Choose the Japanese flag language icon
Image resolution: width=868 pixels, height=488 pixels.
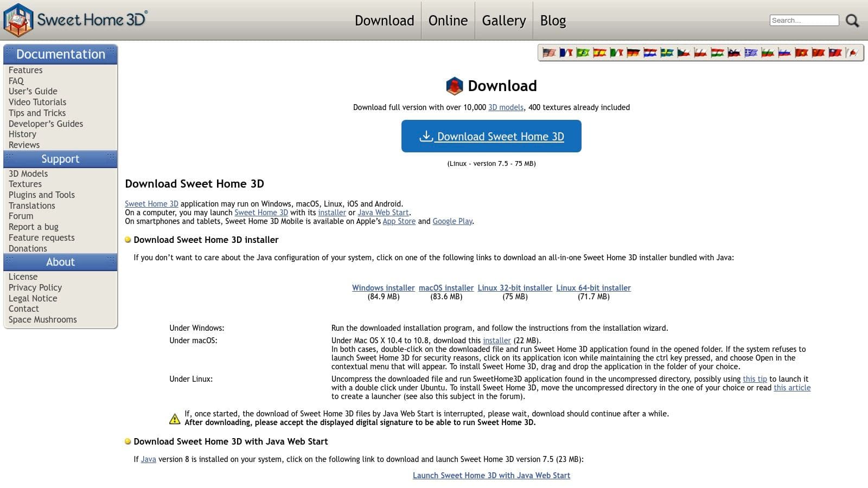click(852, 53)
